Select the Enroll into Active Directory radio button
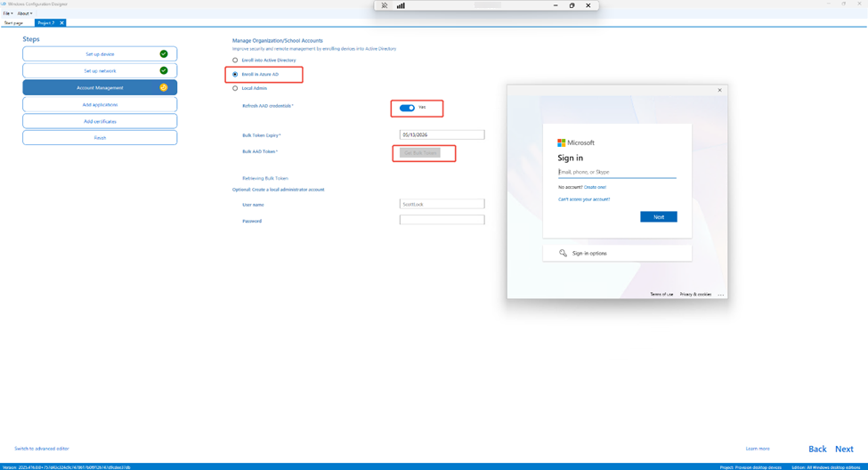This screenshot has width=868, height=470. tap(235, 60)
